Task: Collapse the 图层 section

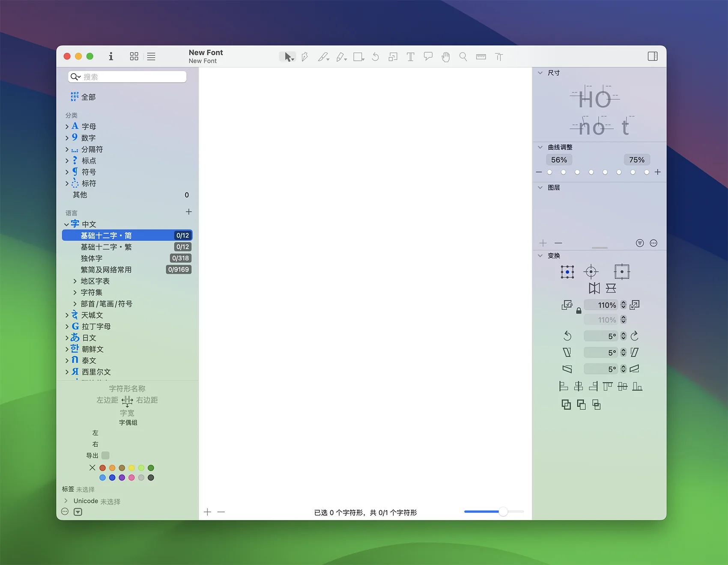Action: (540, 187)
